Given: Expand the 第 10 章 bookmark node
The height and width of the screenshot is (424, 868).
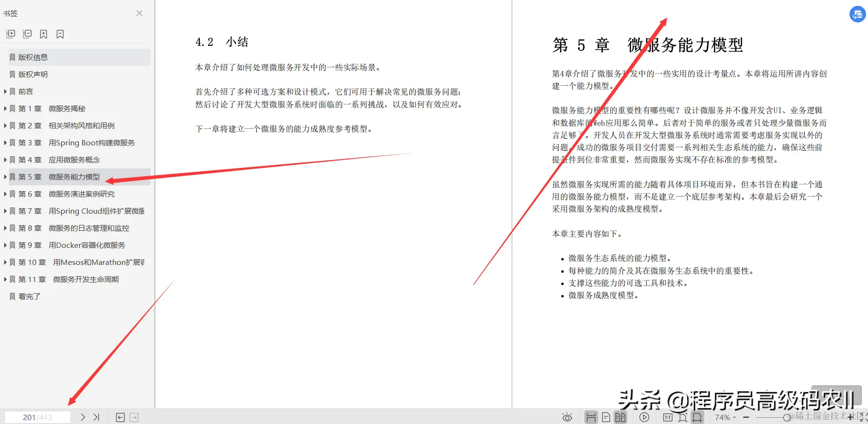Looking at the screenshot, I should coord(5,262).
